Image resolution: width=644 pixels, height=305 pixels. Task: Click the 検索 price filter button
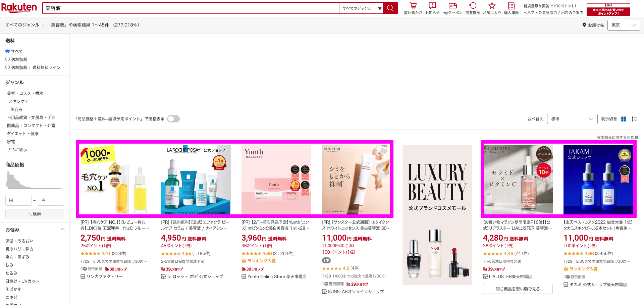click(x=35, y=214)
